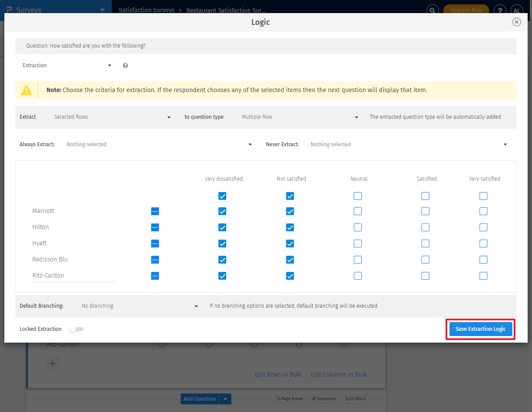
Task: Click the help icon beside the Extraction dropdown
Action: pos(125,65)
